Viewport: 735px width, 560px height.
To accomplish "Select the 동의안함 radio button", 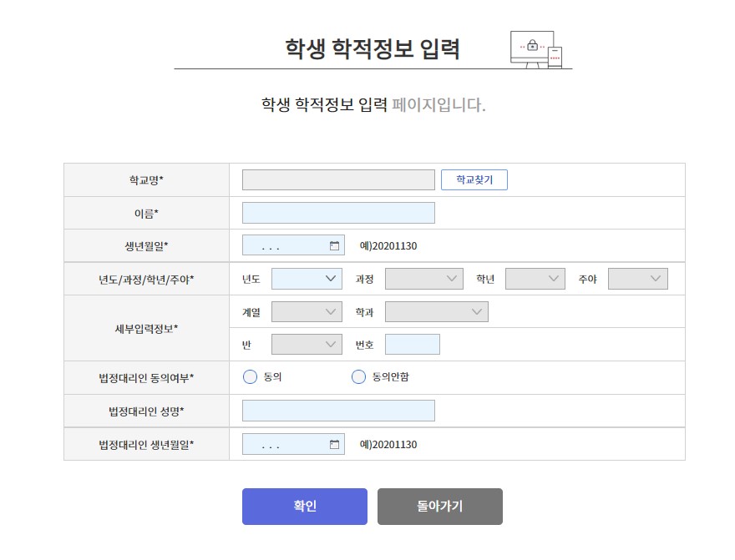I will [358, 376].
